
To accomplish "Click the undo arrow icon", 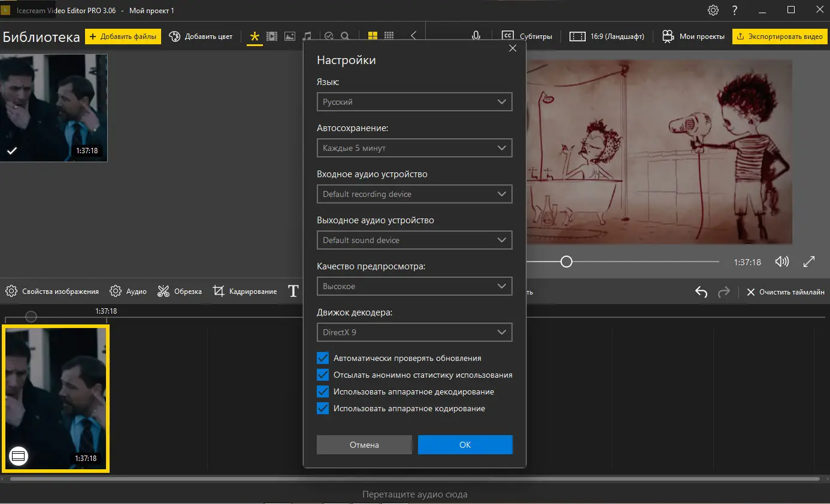I will coord(701,292).
